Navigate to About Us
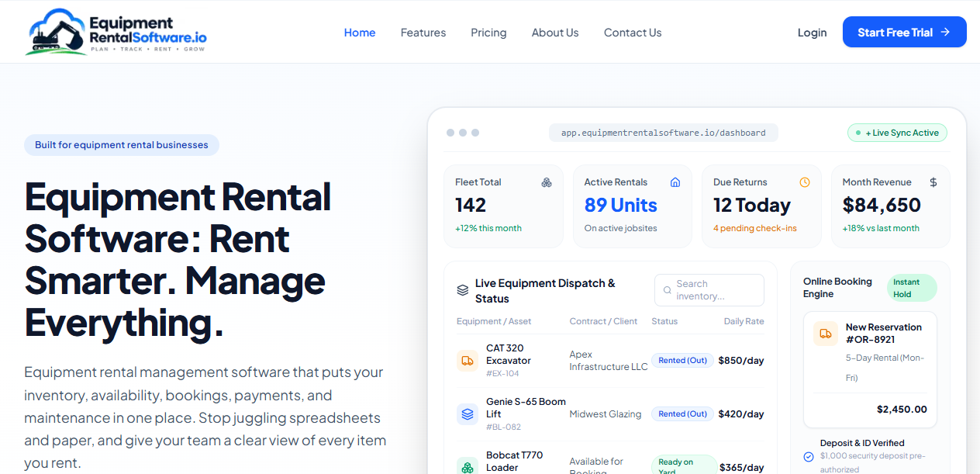The image size is (980, 474). (555, 33)
